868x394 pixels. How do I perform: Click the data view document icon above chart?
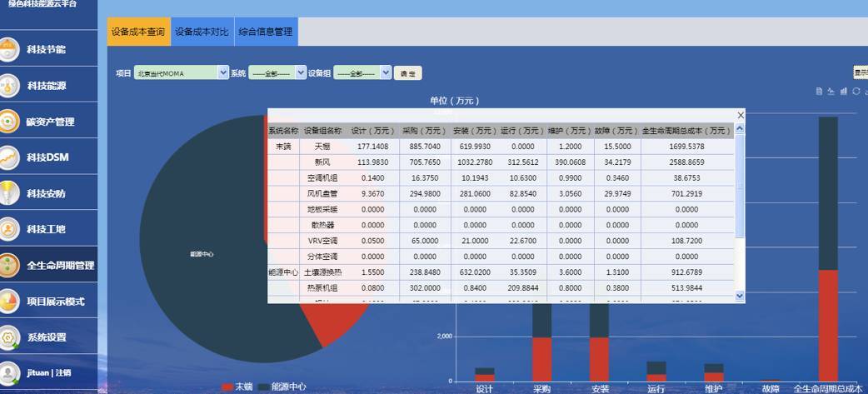[x=820, y=92]
